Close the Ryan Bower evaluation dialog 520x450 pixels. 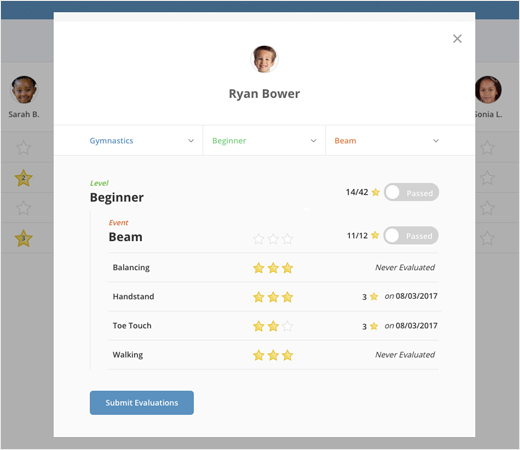[x=457, y=39]
